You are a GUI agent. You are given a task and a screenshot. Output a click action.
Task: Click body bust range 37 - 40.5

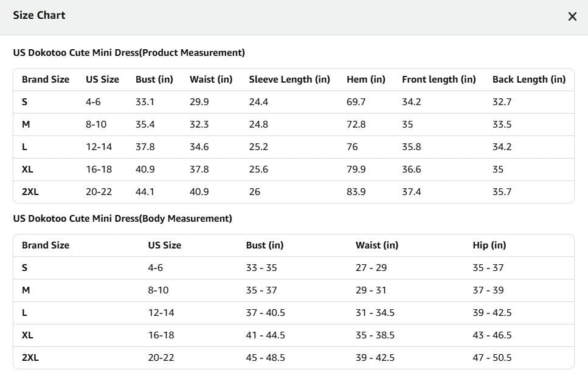point(266,313)
